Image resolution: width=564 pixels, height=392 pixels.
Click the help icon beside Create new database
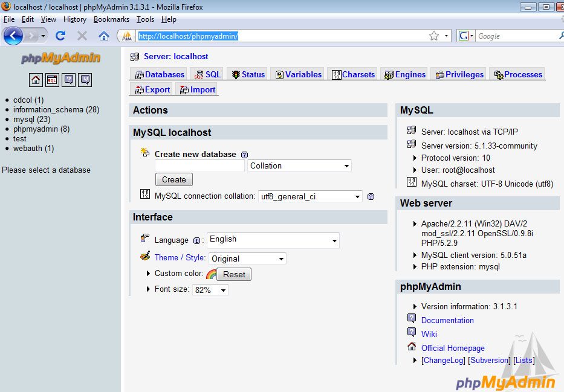pos(244,155)
